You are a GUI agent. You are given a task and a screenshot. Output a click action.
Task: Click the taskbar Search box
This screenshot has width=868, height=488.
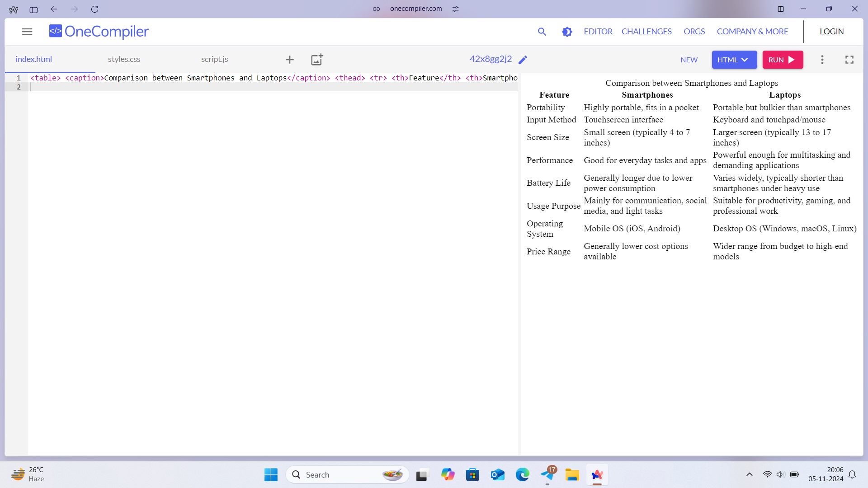tap(347, 475)
